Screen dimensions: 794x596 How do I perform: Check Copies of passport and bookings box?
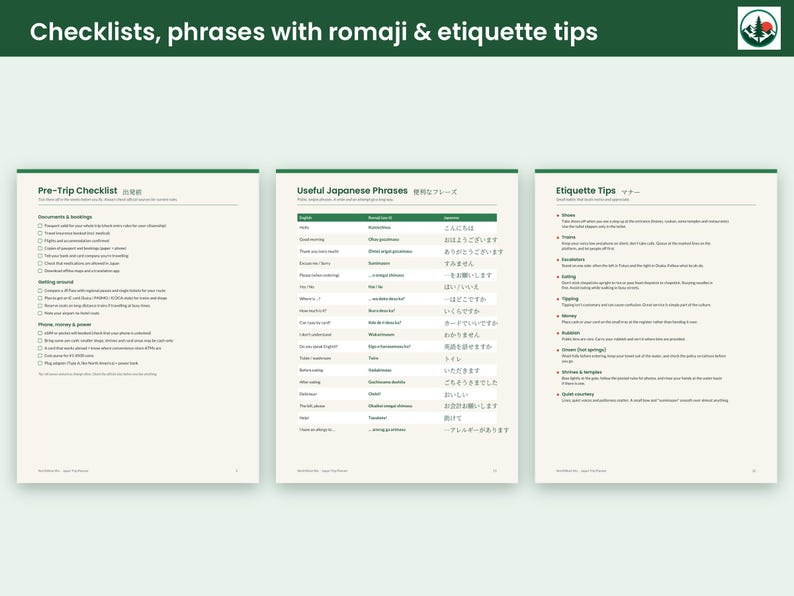40,249
